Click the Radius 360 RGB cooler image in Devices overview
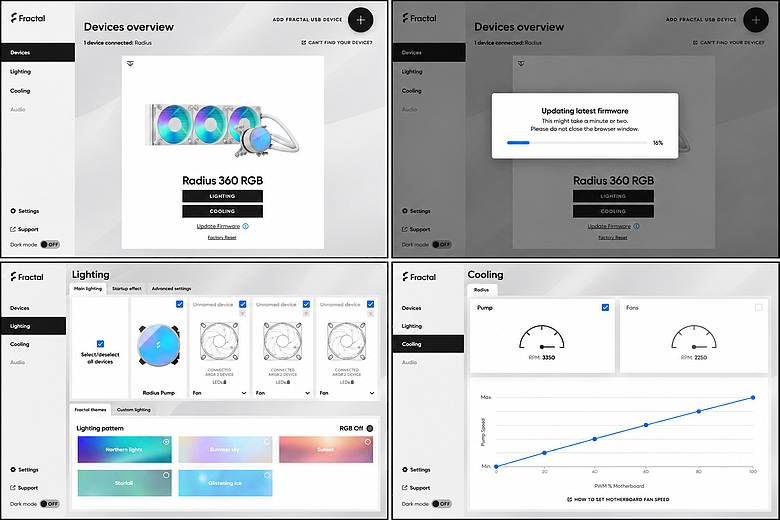 (x=222, y=130)
